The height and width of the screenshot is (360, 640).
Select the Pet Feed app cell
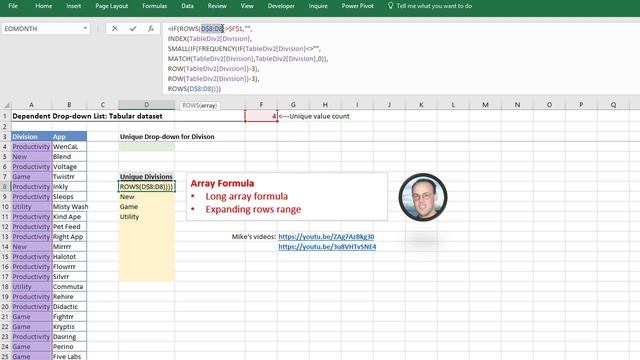point(69,227)
